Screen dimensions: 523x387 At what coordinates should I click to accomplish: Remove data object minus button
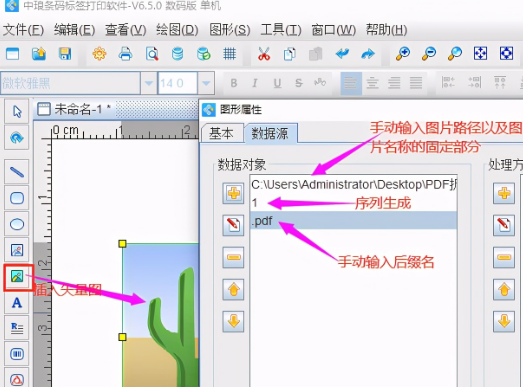tap(233, 257)
